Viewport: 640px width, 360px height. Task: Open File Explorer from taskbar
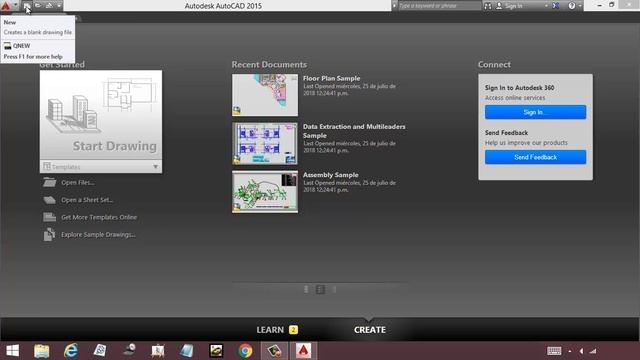42,351
